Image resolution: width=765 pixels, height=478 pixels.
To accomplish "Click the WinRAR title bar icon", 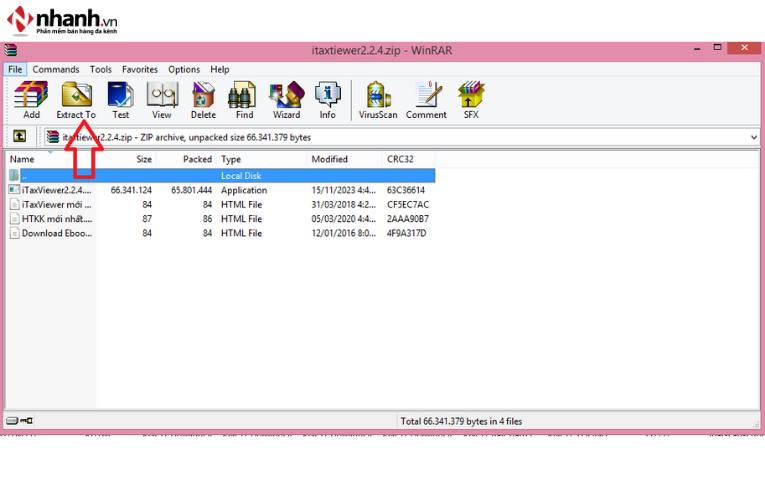I will (x=10, y=50).
